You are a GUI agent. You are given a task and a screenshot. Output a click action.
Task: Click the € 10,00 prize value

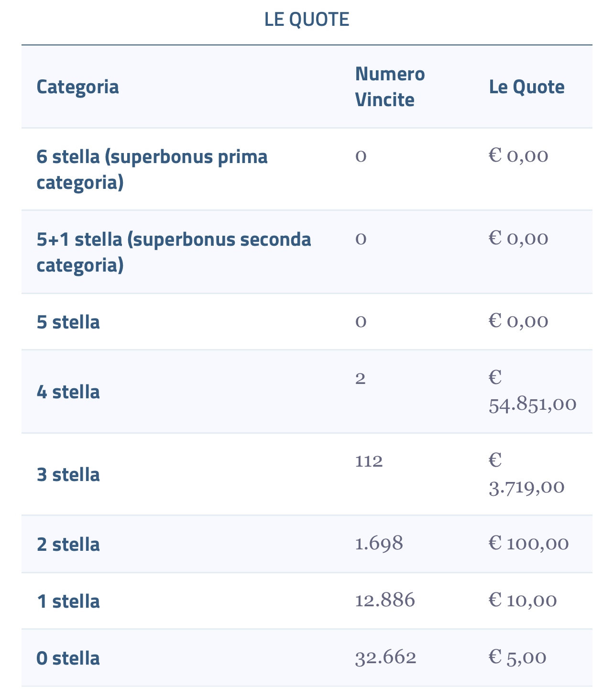pos(523,601)
